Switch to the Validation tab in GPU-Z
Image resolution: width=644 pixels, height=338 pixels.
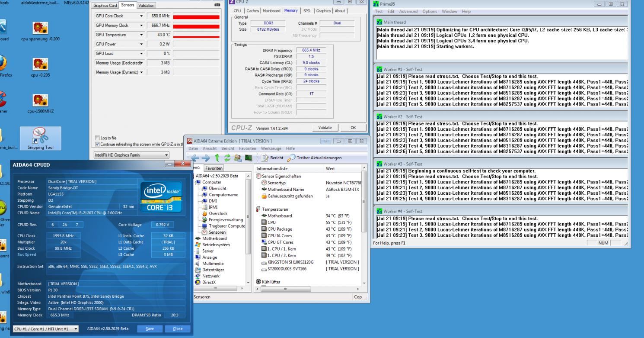click(x=147, y=6)
